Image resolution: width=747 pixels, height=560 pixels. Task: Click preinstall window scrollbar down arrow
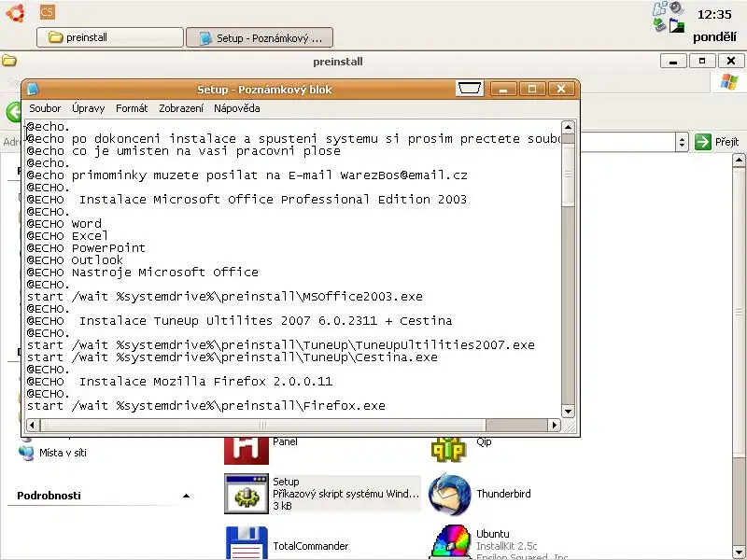(740, 552)
